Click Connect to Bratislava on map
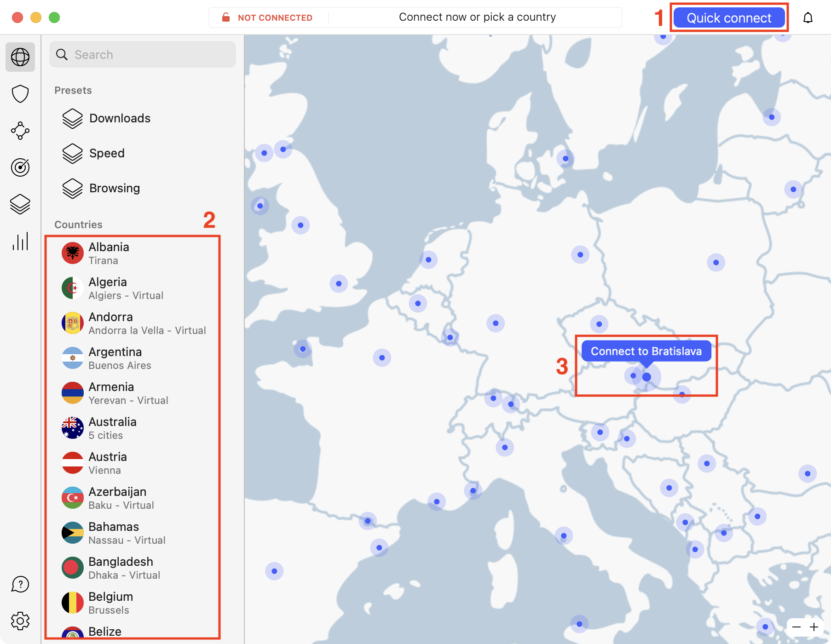 (x=646, y=351)
